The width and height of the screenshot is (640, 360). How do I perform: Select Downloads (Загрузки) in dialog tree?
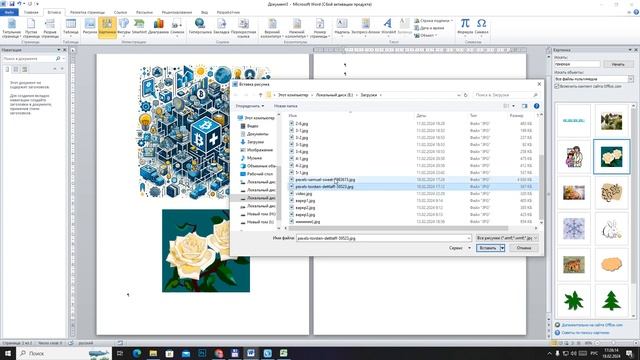[x=255, y=142]
